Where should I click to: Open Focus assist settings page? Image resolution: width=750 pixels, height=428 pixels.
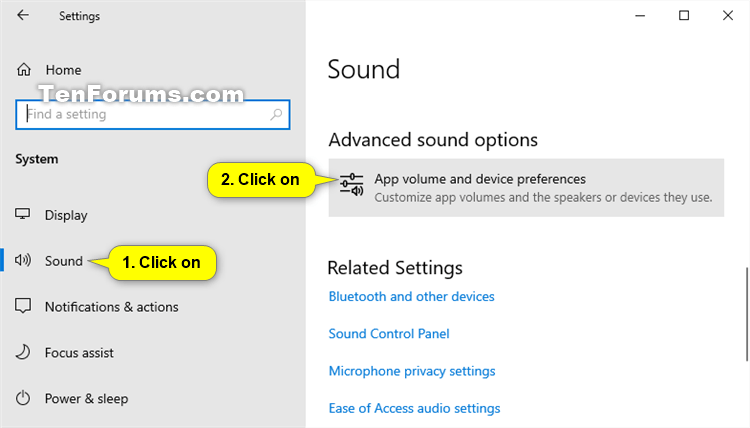point(79,352)
